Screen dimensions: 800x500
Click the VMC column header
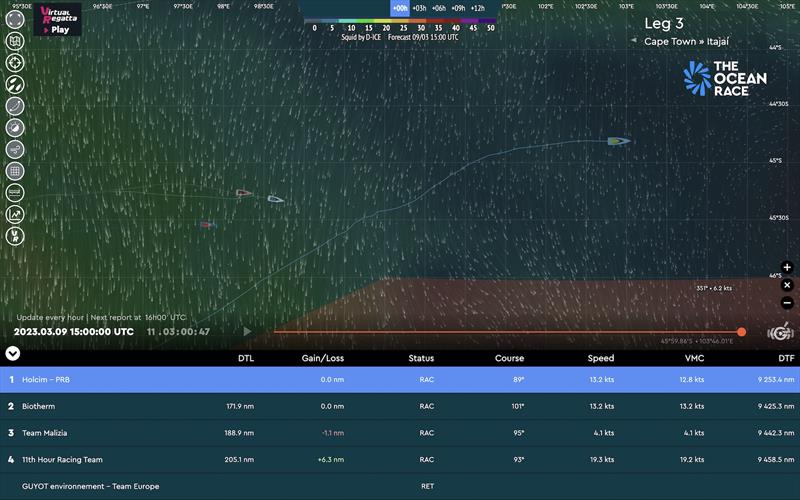click(694, 358)
